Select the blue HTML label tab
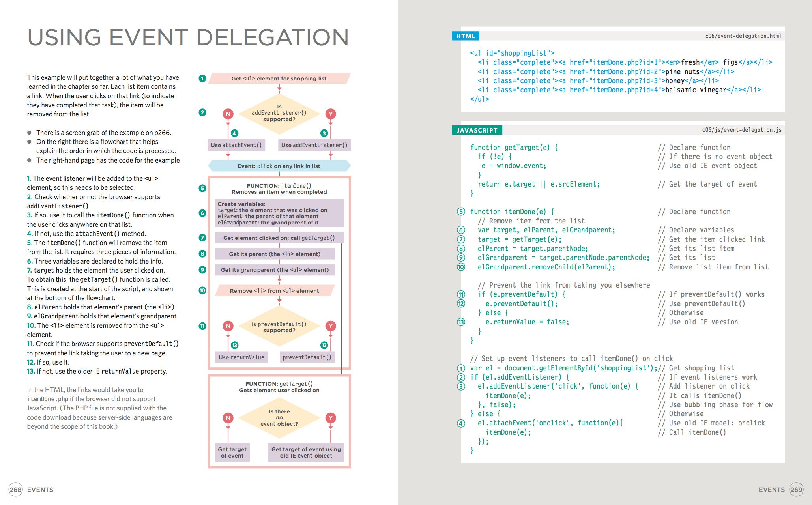812x505 pixels. click(466, 36)
